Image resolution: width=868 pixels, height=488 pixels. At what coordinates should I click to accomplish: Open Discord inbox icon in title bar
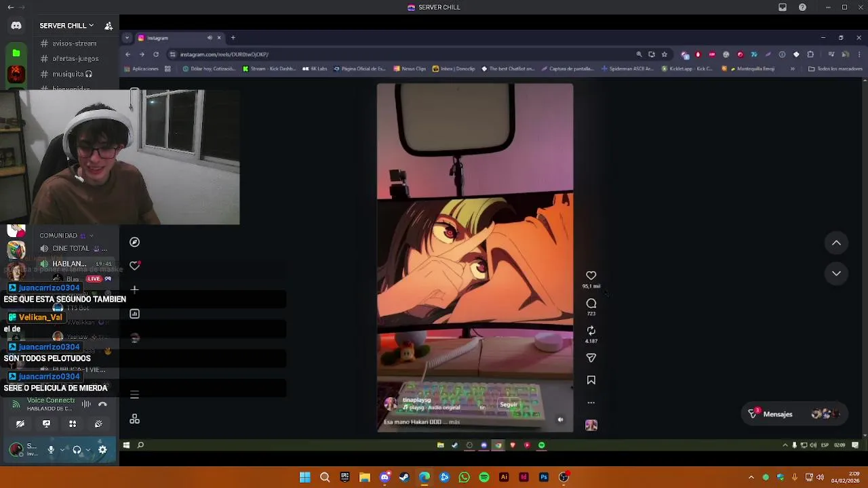click(x=783, y=7)
